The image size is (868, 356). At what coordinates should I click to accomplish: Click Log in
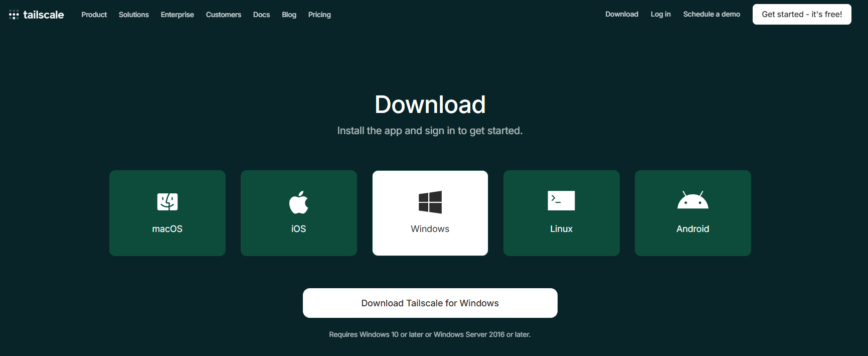(661, 14)
